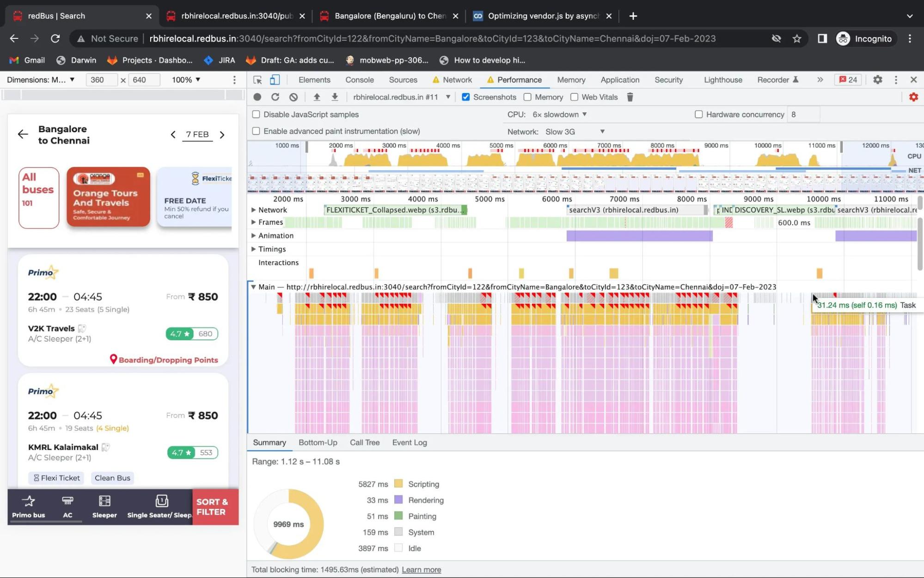Image resolution: width=924 pixels, height=578 pixels.
Task: Click the Call Tree tab
Action: click(365, 442)
